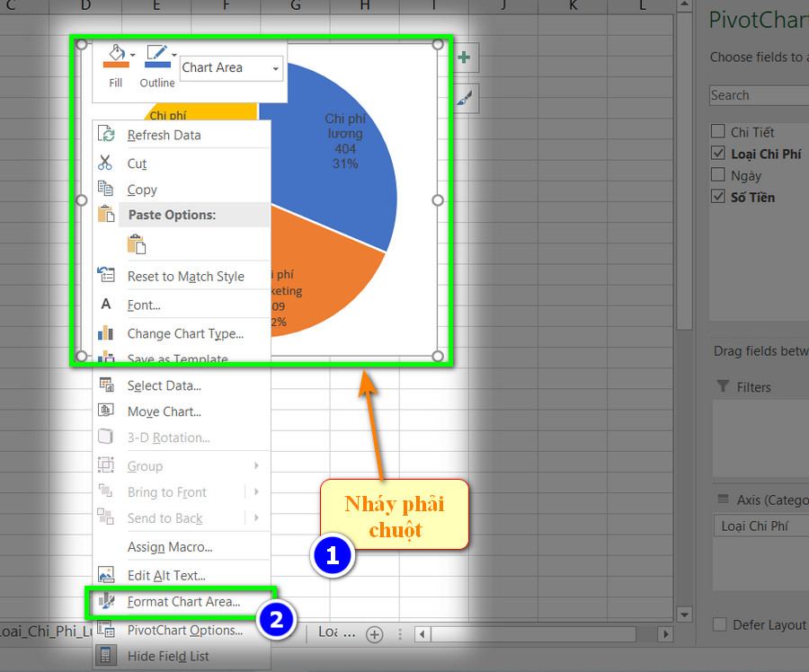Click the Change Chart Type bar icon
809x672 pixels.
105,332
